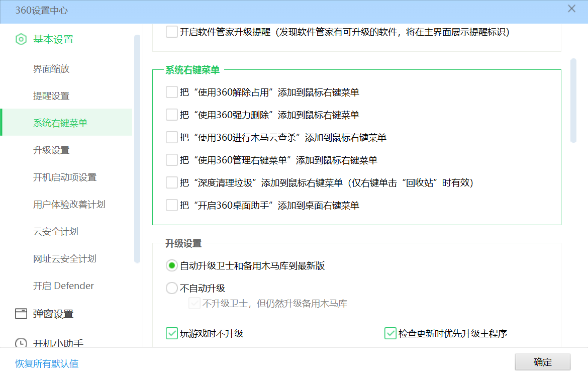Select 自动升级卫士和备用木马库到最新版 radio button

172,265
